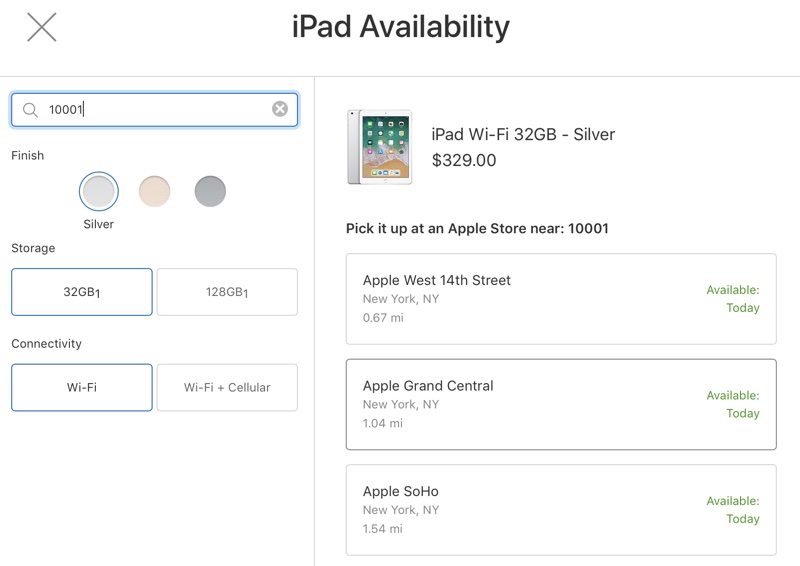Clear the zip code search field

[x=280, y=109]
